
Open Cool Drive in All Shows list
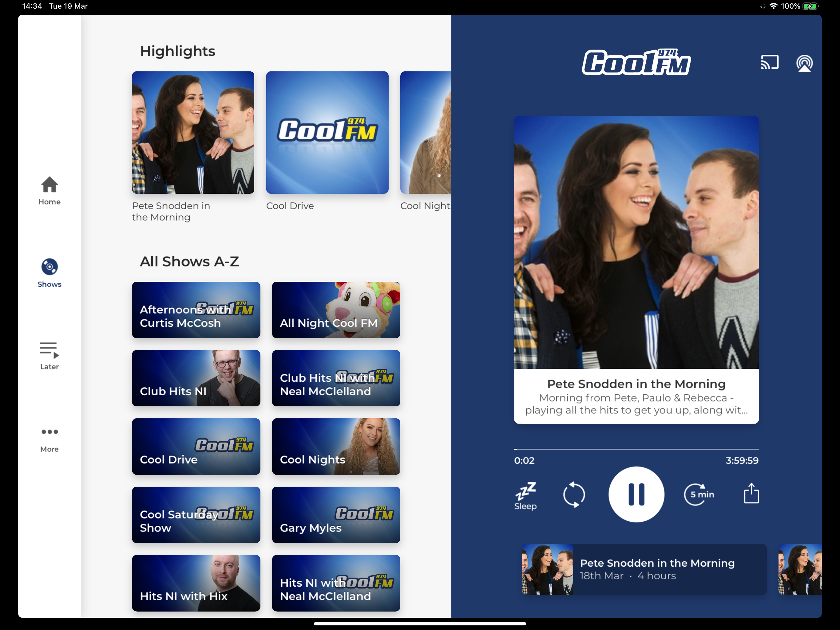[x=196, y=446]
